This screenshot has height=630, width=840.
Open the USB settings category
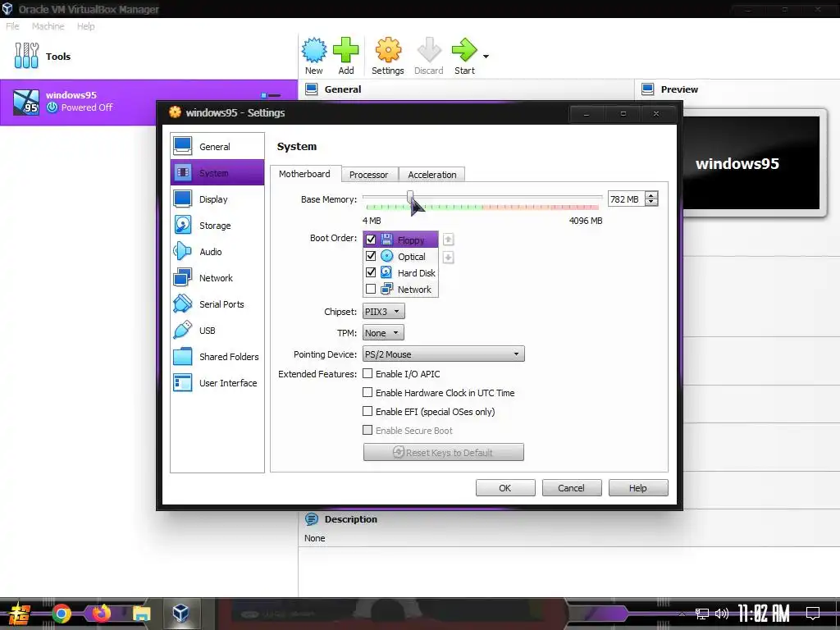(217, 330)
